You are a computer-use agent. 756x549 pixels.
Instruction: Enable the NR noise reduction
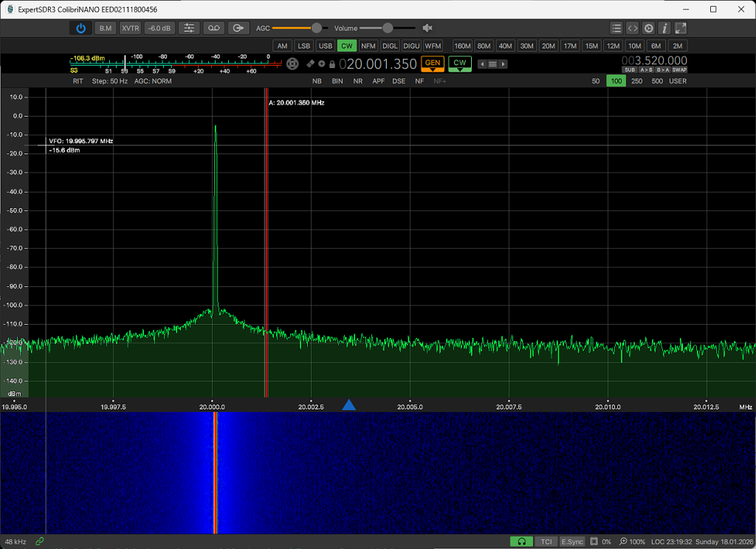(x=357, y=81)
